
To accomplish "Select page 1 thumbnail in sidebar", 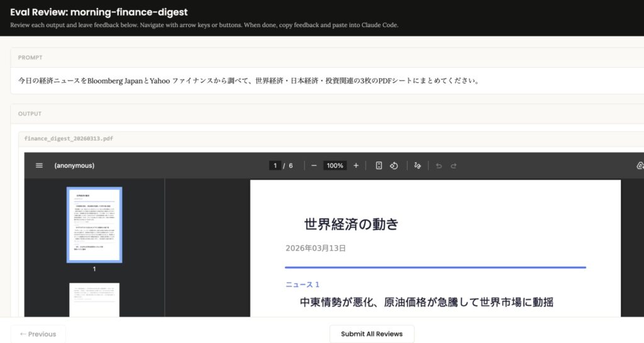I will [x=94, y=225].
